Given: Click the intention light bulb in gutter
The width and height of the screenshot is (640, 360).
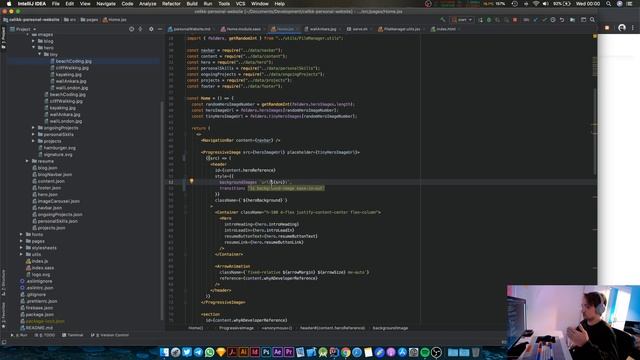Looking at the screenshot, I should [191, 181].
